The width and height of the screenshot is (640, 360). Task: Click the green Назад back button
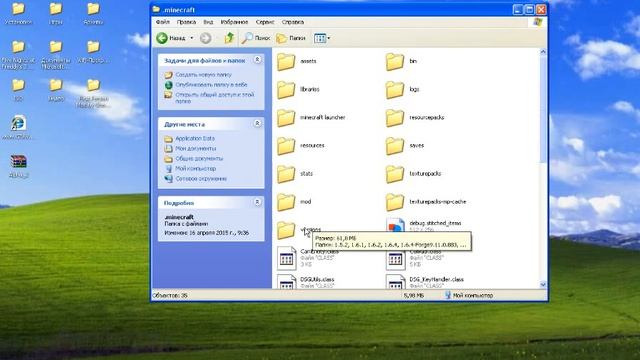[x=171, y=38]
